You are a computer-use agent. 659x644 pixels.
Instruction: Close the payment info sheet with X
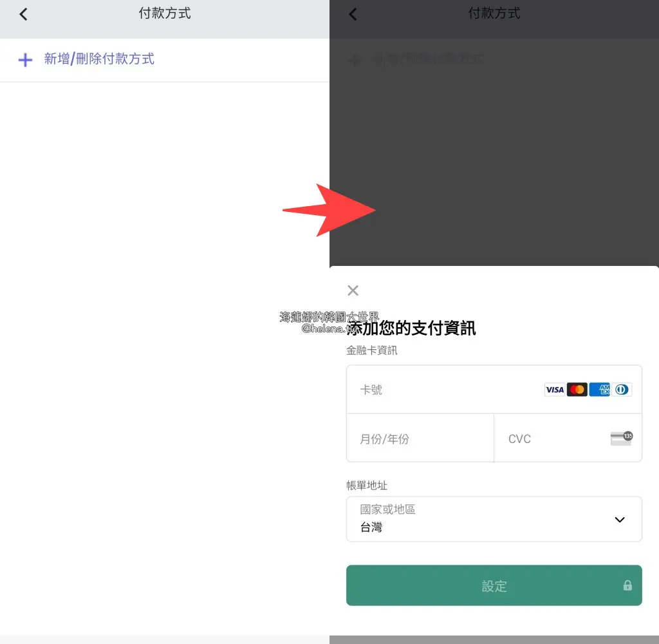[x=353, y=290]
